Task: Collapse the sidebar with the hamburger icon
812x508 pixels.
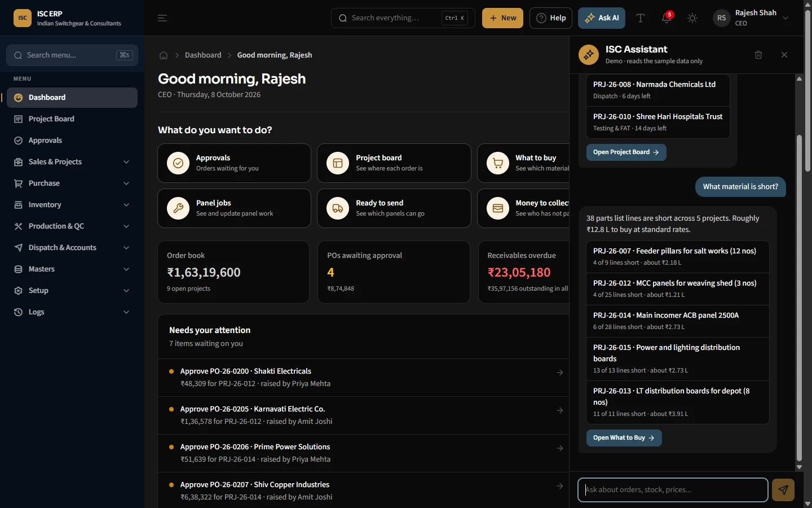Action: point(162,18)
